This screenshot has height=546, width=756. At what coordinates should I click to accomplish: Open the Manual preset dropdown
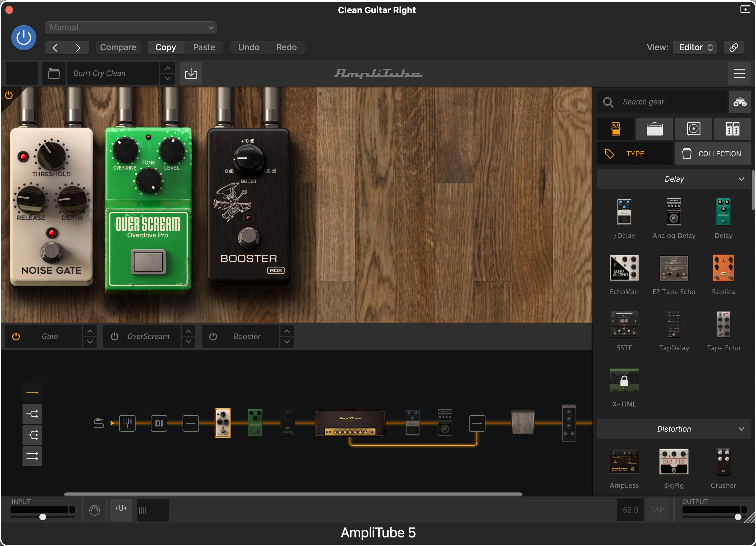pyautogui.click(x=131, y=28)
